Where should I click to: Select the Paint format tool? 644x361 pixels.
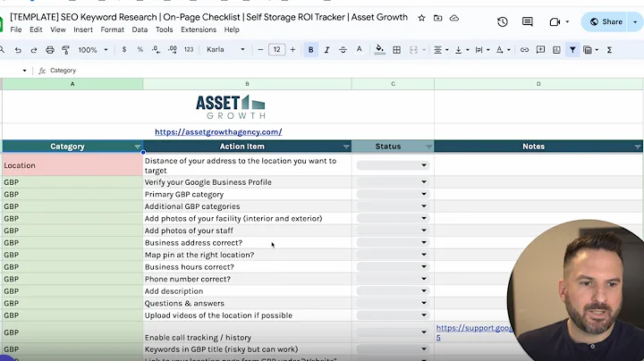tap(65, 50)
